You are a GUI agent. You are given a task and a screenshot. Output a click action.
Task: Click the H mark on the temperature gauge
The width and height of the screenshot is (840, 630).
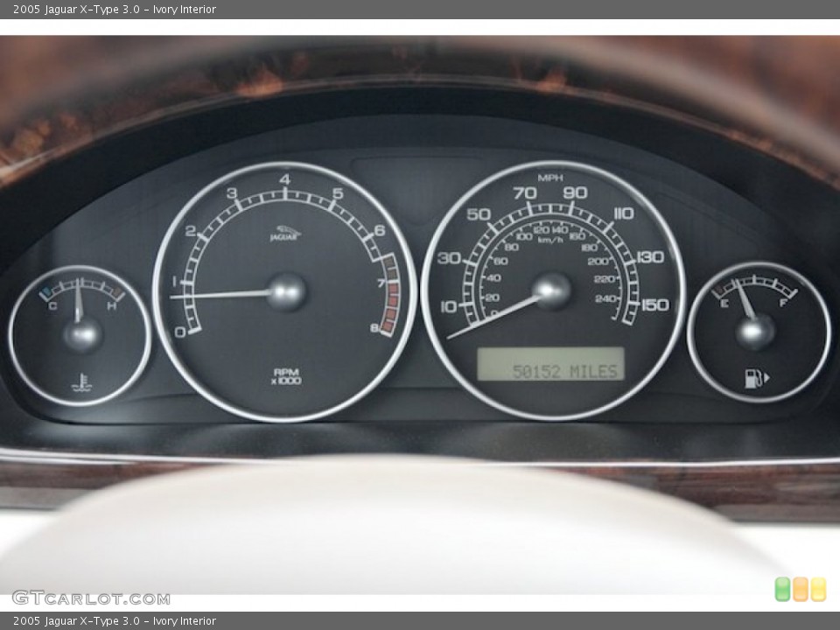(111, 306)
